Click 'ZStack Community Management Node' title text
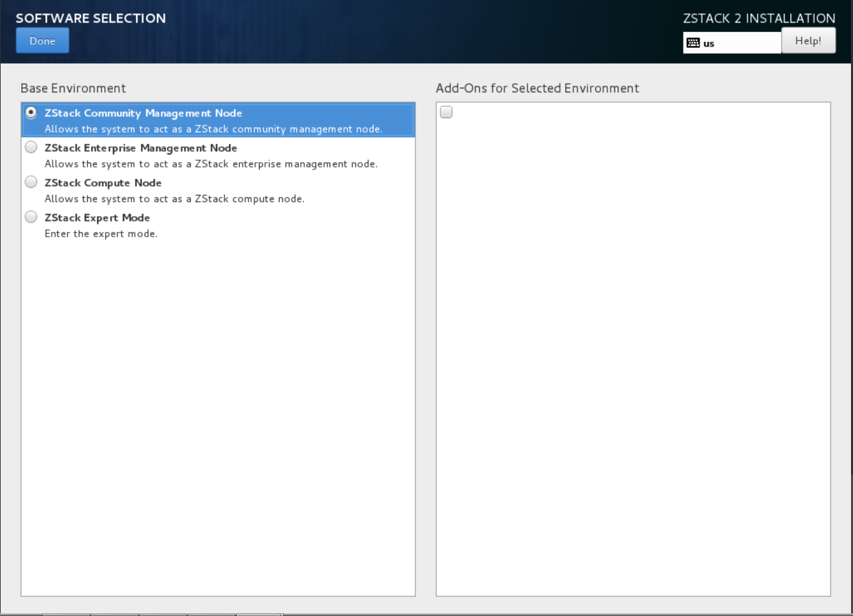Screen dimensions: 853x616 pyautogui.click(x=143, y=113)
